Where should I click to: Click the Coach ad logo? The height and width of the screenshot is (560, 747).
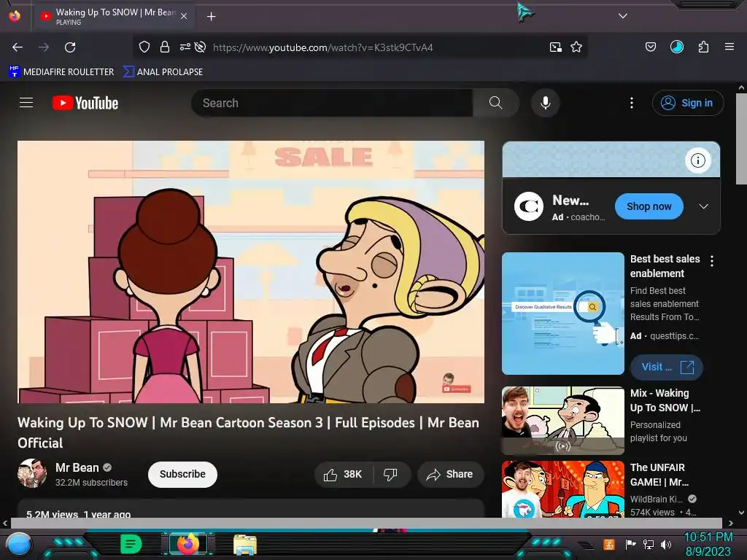tap(529, 206)
